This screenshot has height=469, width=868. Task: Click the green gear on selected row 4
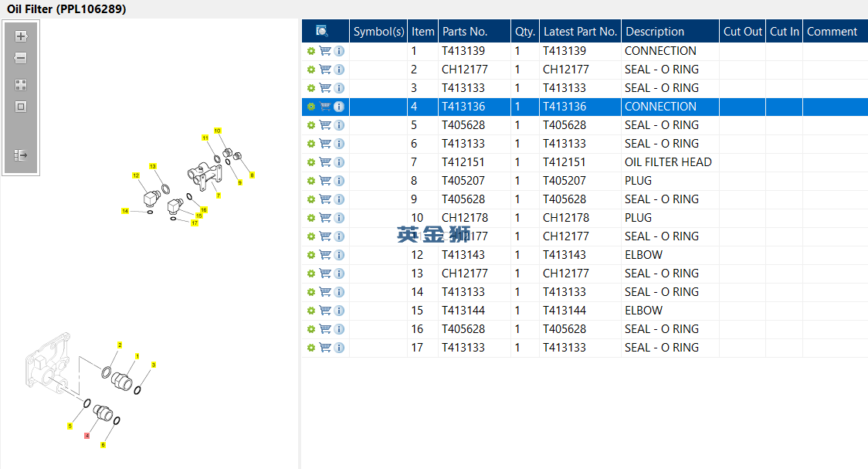click(x=311, y=107)
